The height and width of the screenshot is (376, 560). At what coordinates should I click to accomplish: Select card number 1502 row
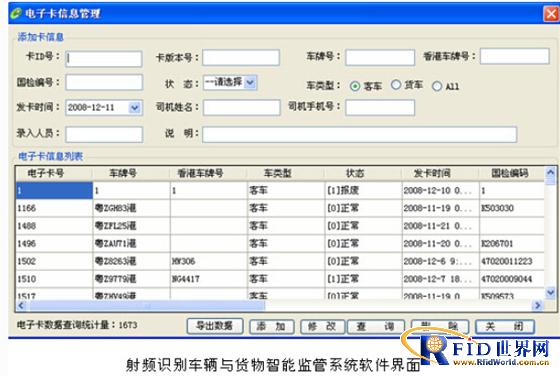point(280,261)
